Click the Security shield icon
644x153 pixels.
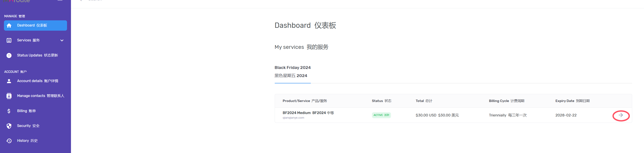(9, 126)
